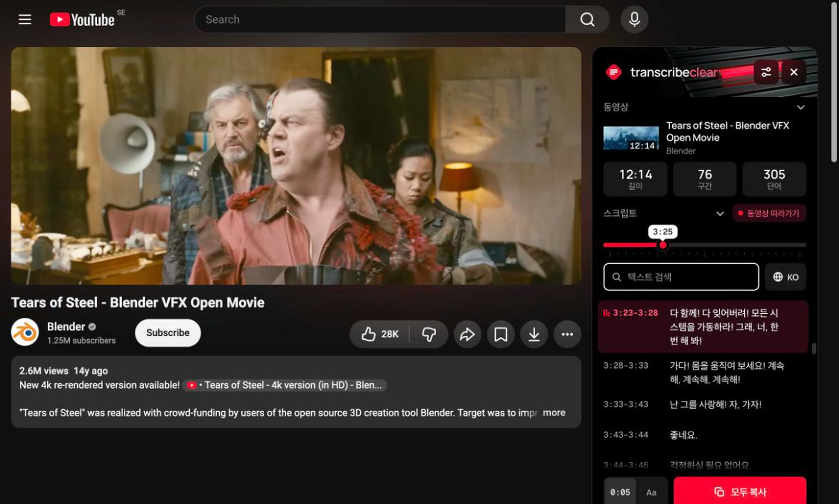The width and height of the screenshot is (839, 504).
Task: Subscribe to the Blender channel
Action: pos(168,333)
